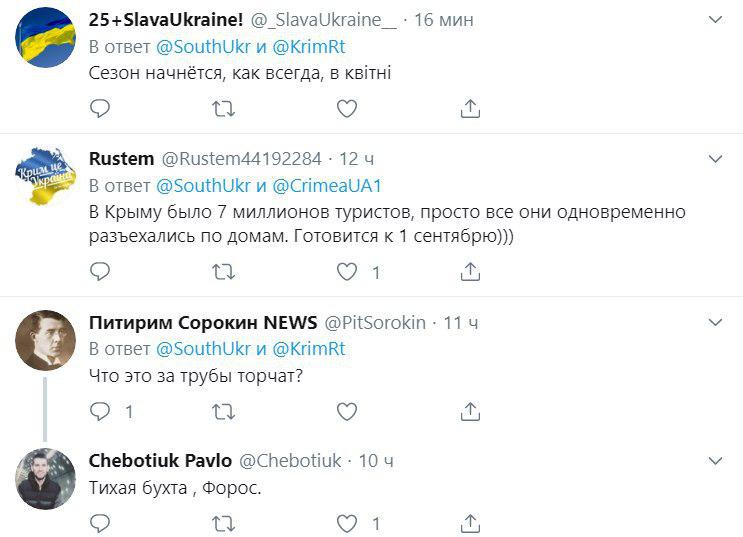View Chebotiuk Pavlo's profile picture
This screenshot has width=743, height=537.
[x=46, y=479]
